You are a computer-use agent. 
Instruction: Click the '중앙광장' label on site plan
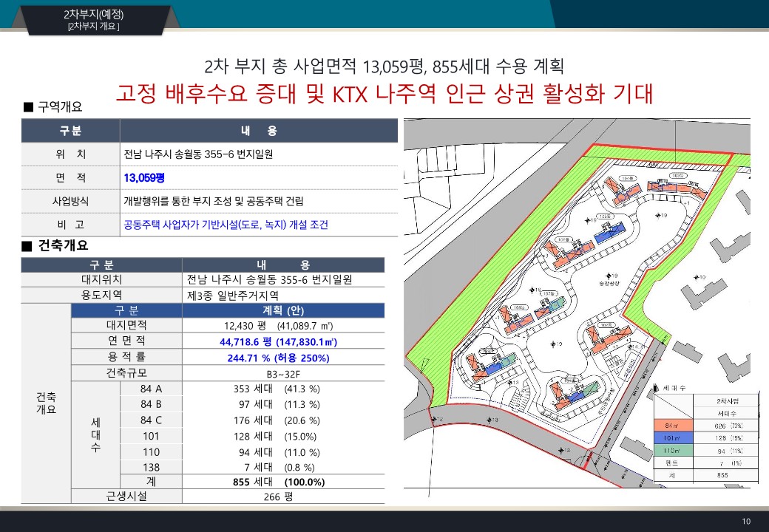tap(609, 283)
